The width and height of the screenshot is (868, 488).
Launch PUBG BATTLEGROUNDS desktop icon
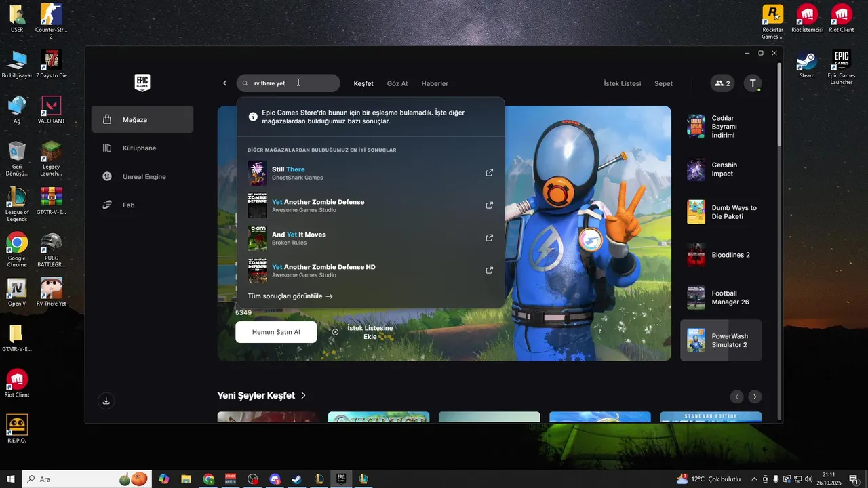(x=52, y=250)
